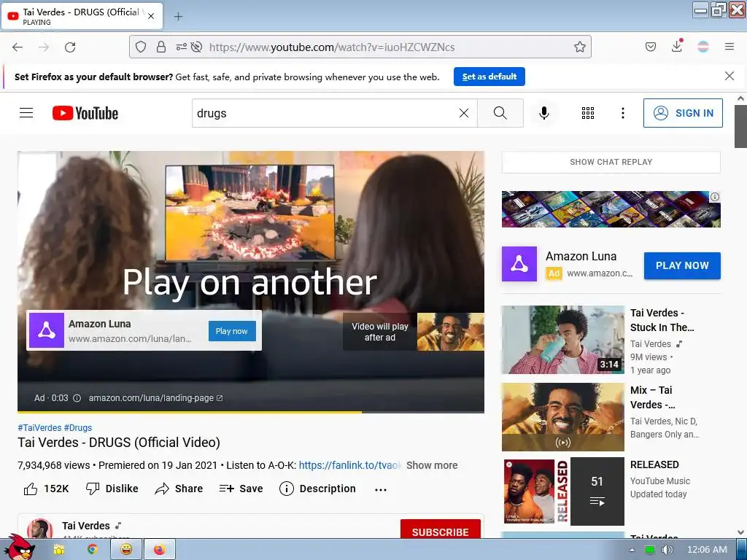747x560 pixels.
Task: Dislike the video
Action: tap(112, 489)
